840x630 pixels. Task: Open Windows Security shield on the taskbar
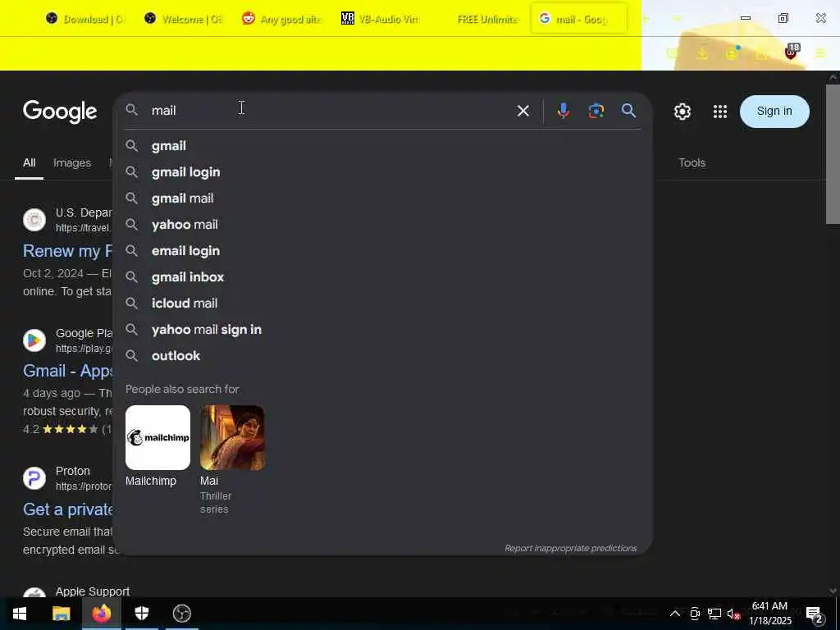(142, 614)
